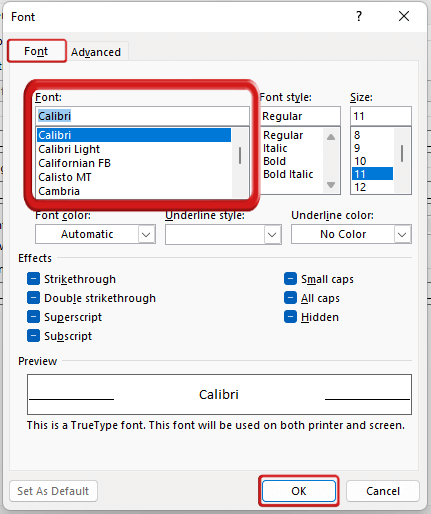Screen dimensions: 431x514
Task: Select Cambria in the font list
Action: point(59,191)
